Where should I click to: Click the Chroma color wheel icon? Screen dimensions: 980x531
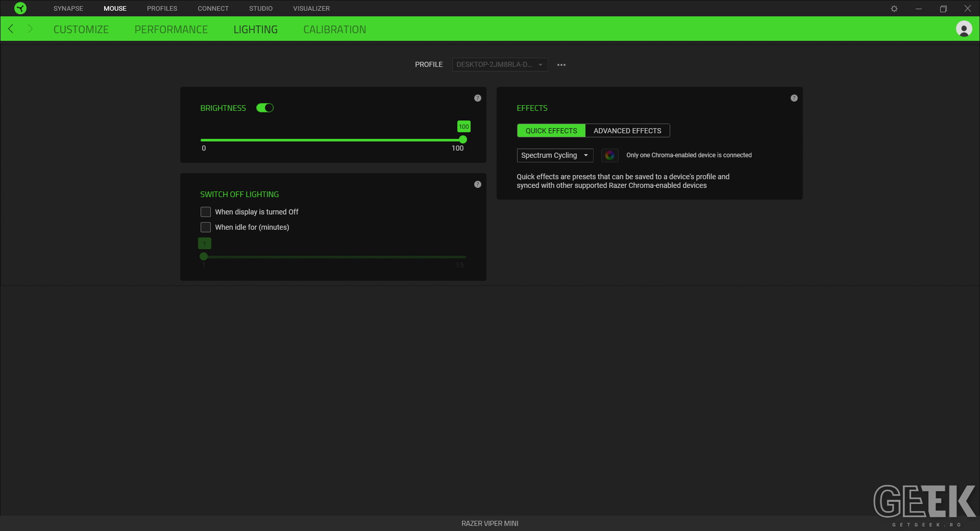coord(609,155)
